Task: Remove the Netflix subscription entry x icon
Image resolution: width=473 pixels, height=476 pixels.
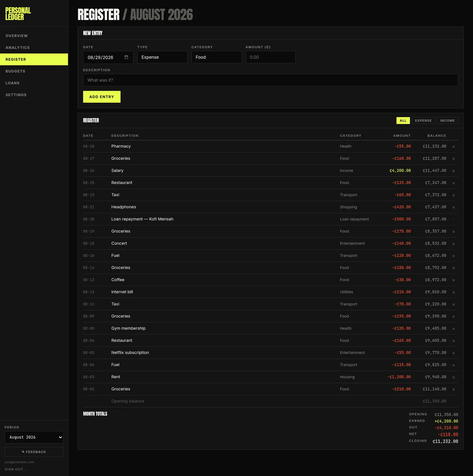Action: tap(453, 353)
